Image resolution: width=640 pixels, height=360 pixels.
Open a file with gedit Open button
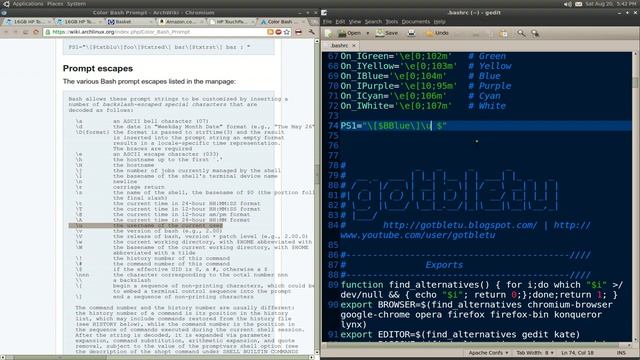click(x=349, y=33)
